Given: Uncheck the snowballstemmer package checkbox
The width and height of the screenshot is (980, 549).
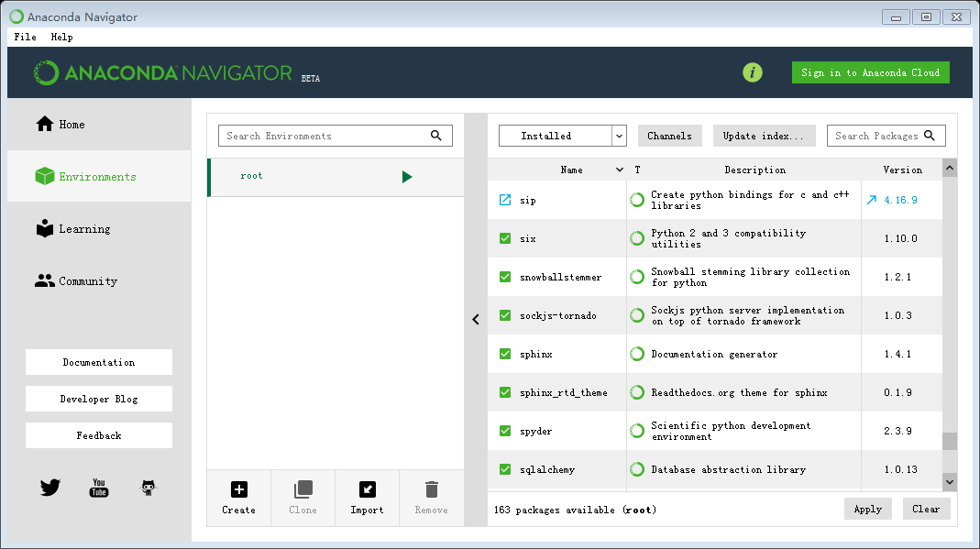Looking at the screenshot, I should click(505, 277).
